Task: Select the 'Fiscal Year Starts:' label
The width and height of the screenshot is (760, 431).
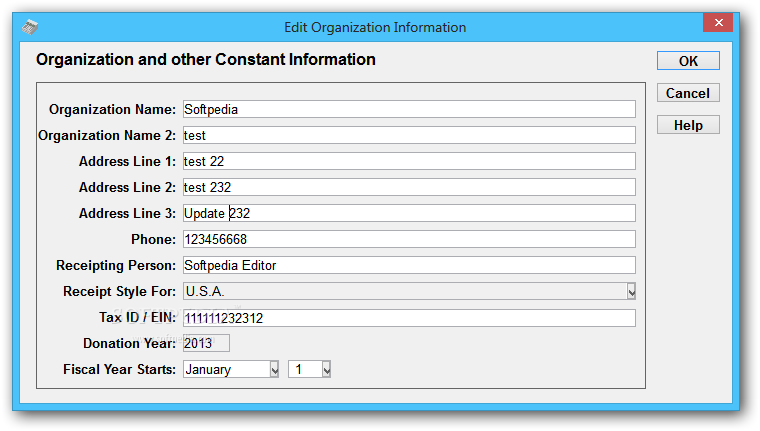Action: click(x=119, y=369)
